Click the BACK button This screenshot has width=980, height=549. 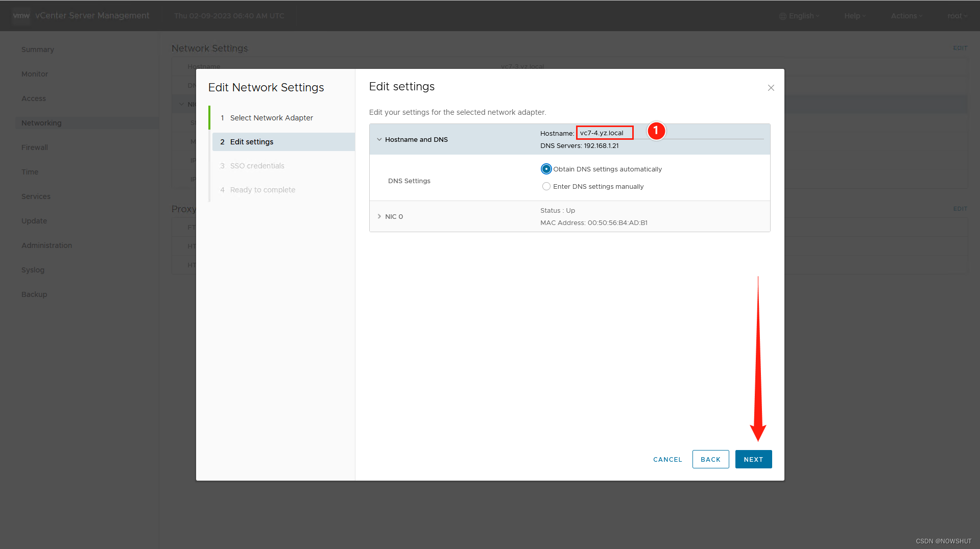pos(710,459)
